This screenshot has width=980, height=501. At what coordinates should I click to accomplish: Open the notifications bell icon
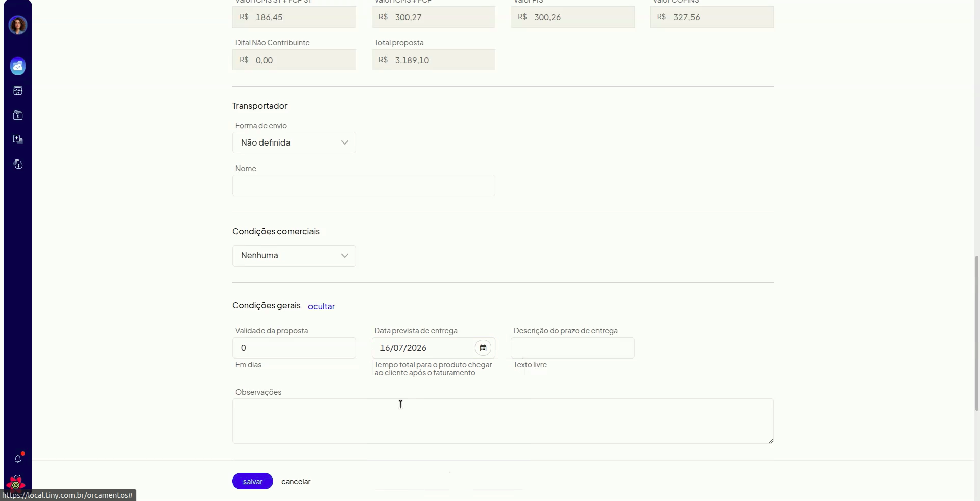[x=18, y=459]
